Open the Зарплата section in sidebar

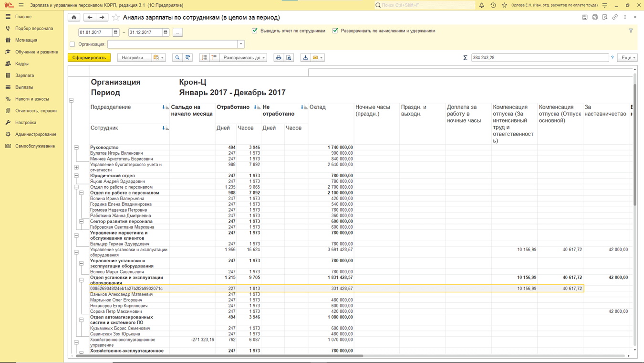[x=24, y=75]
